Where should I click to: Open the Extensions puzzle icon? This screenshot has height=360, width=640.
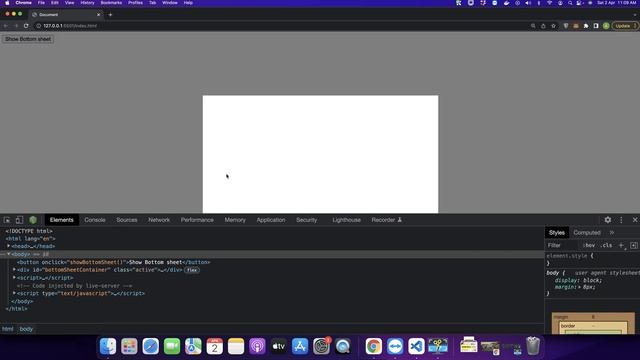click(x=586, y=26)
